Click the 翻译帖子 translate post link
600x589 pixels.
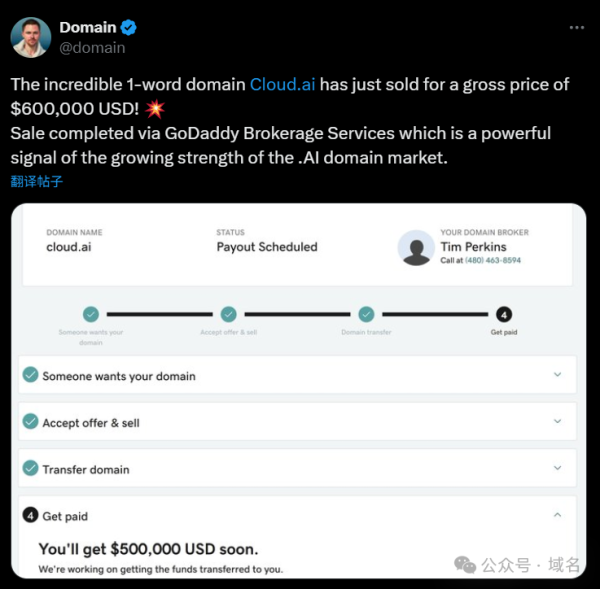pos(36,181)
